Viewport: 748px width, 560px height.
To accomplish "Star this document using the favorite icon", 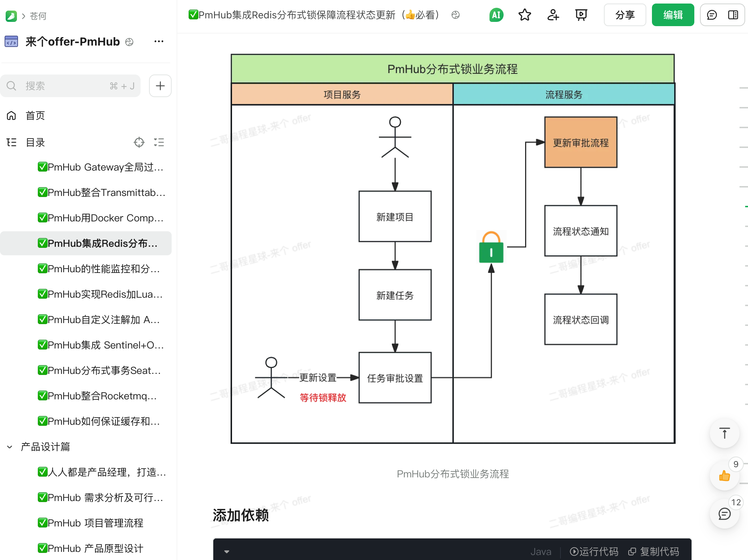I will 524,15.
